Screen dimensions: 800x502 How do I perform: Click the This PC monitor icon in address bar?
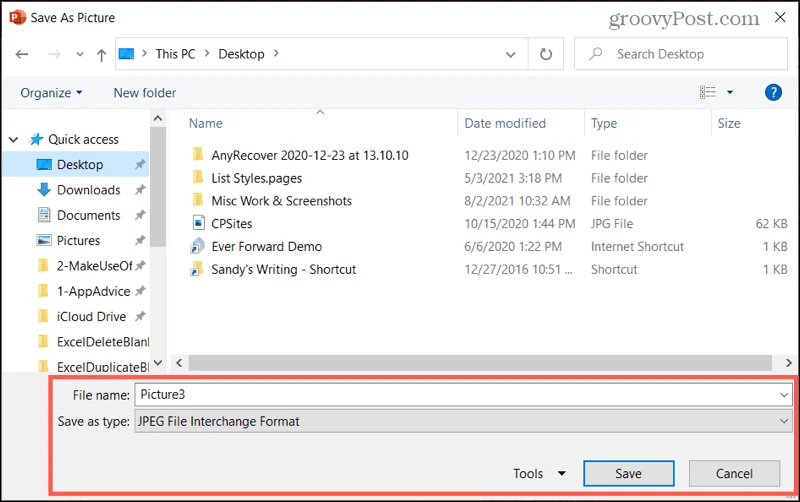(127, 54)
